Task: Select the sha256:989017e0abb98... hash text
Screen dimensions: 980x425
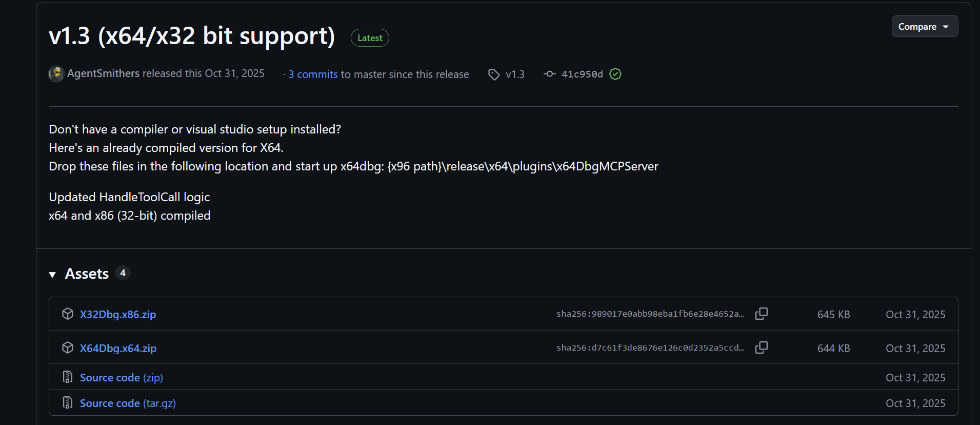Action: 650,314
